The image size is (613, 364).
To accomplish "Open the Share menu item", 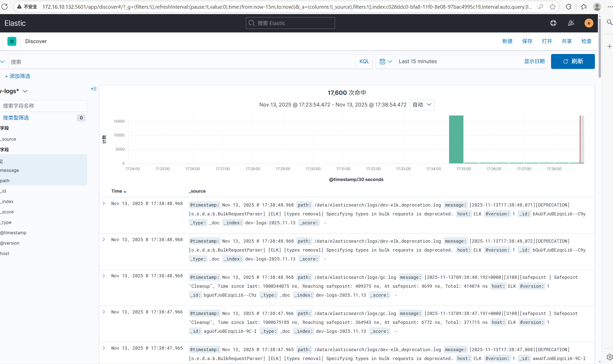I will [566, 41].
